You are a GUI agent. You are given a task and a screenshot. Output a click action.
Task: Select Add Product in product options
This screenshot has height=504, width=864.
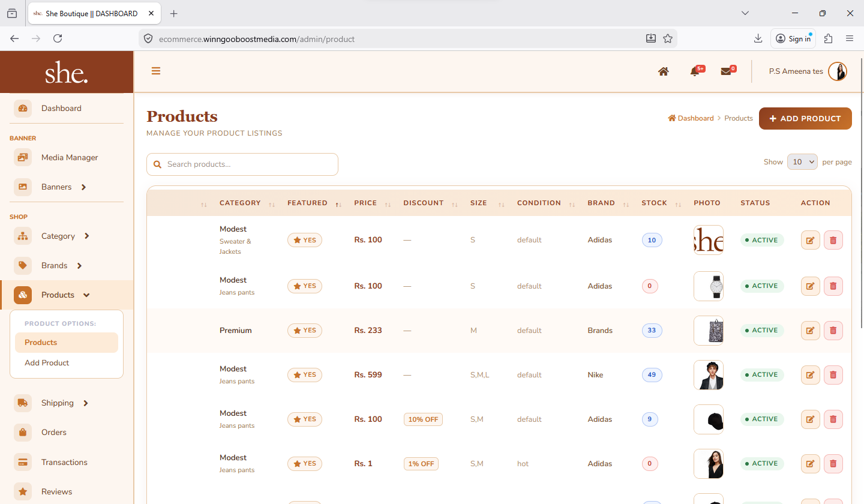(x=47, y=363)
